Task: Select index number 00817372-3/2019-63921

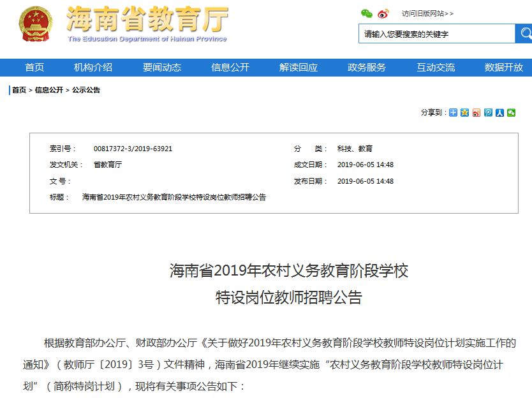Action: (133, 149)
